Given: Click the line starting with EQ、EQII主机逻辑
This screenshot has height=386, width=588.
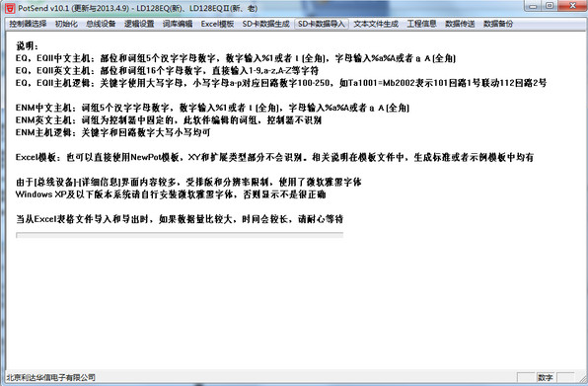Looking at the screenshot, I should [x=281, y=83].
